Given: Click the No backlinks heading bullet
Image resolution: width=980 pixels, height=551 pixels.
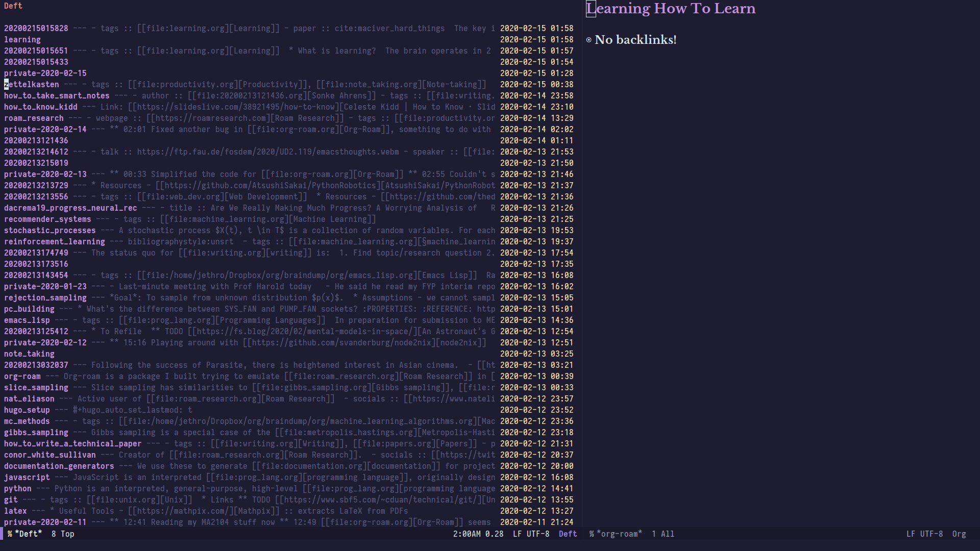Looking at the screenshot, I should (589, 40).
